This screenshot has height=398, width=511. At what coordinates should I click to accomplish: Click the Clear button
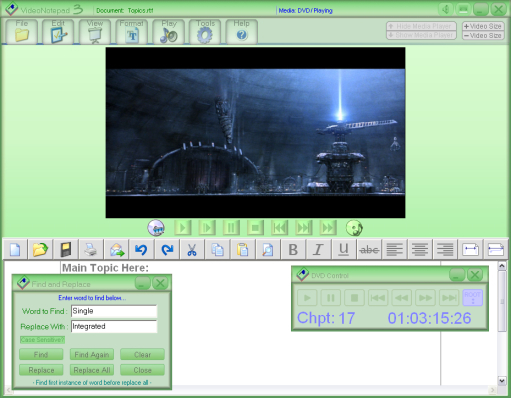142,354
